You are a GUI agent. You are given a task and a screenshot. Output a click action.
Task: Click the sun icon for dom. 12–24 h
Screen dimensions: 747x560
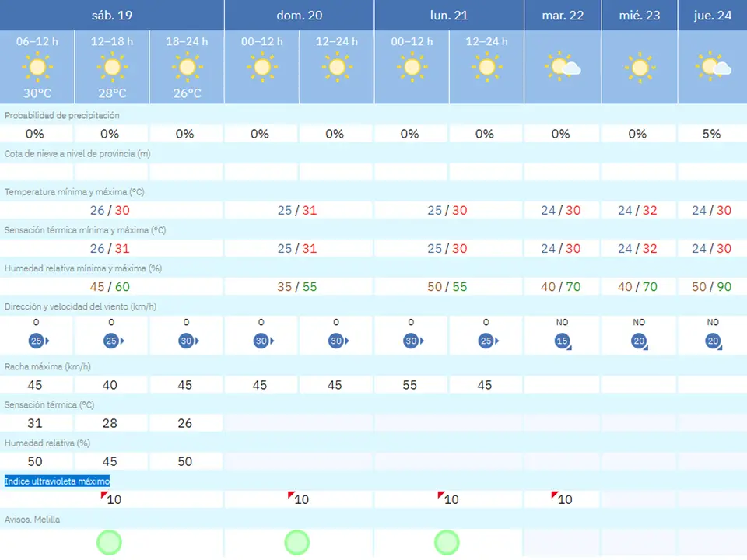[x=337, y=67]
